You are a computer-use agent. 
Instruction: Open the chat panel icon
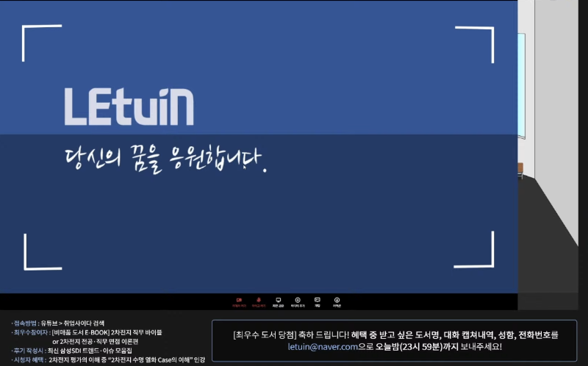coord(318,301)
